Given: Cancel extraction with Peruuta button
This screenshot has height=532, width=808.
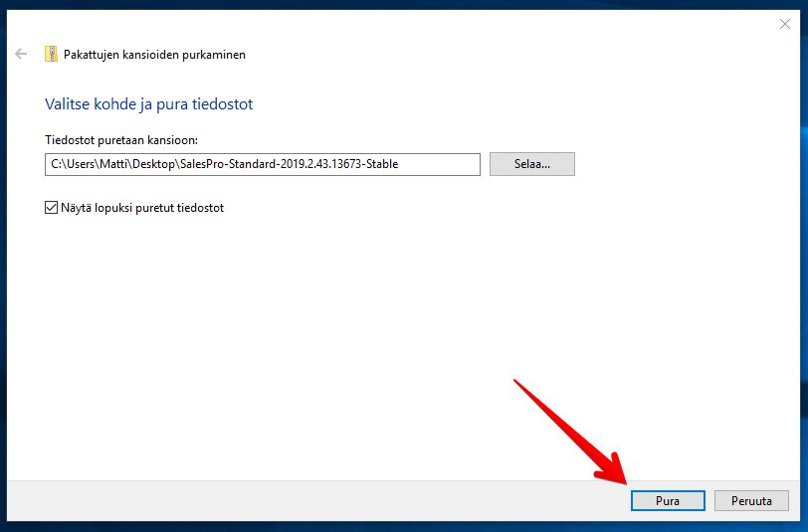Looking at the screenshot, I should (x=751, y=500).
